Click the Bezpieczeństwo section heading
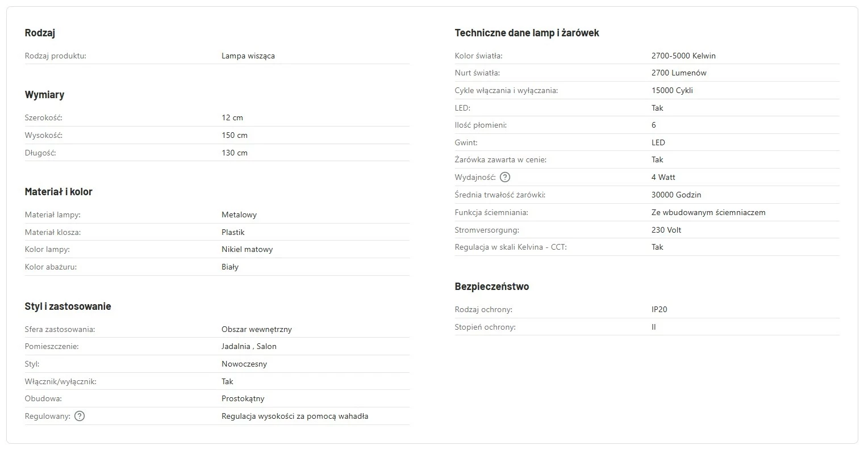Viewport: 868px width, 450px height. pos(491,287)
